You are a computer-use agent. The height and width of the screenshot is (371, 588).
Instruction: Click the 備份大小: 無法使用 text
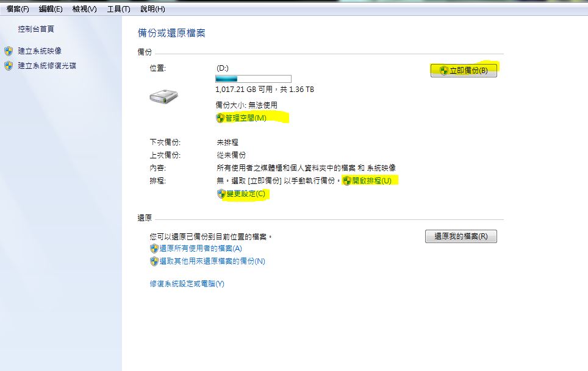(246, 105)
